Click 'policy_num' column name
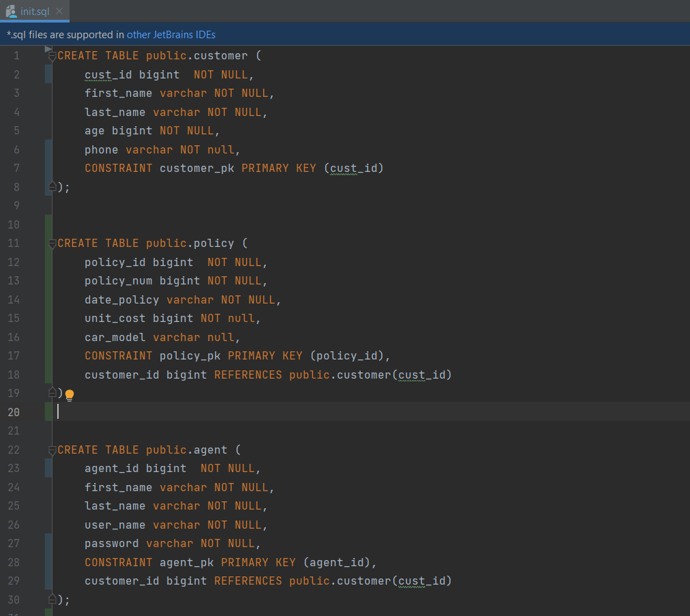 click(119, 281)
